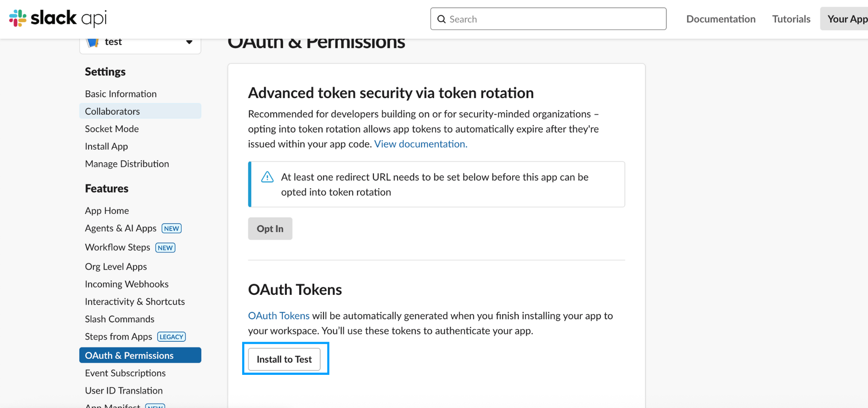The image size is (868, 408).
Task: Open Documentation in top navigation
Action: pos(720,19)
